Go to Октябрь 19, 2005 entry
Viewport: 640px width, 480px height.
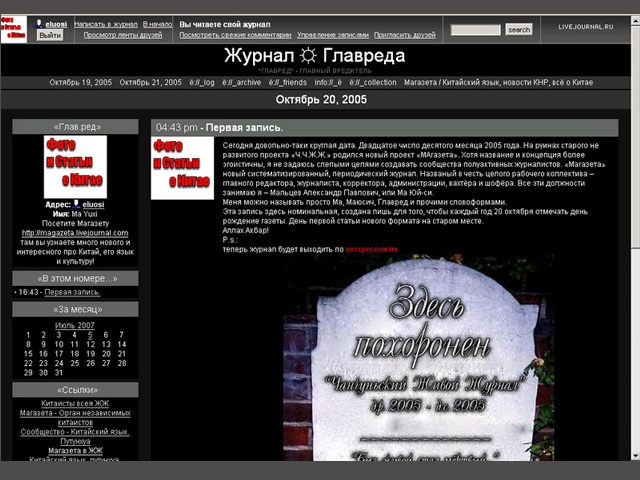[x=81, y=82]
